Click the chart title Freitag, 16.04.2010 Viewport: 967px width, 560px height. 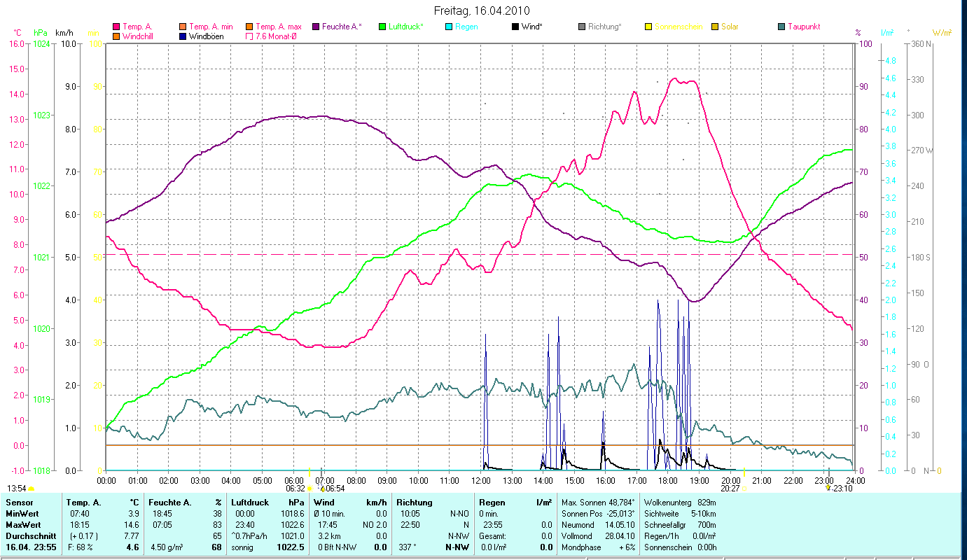coord(482,10)
